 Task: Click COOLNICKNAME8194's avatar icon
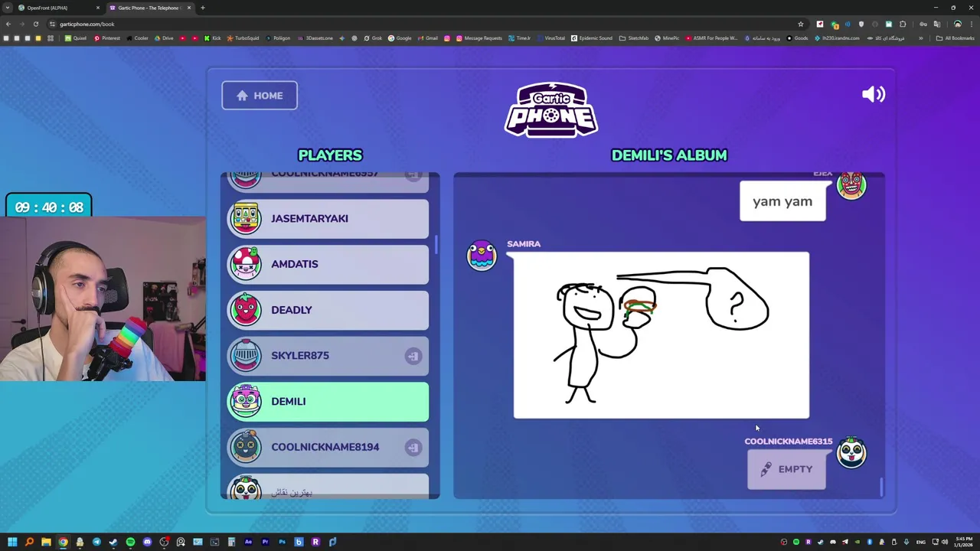(x=246, y=447)
